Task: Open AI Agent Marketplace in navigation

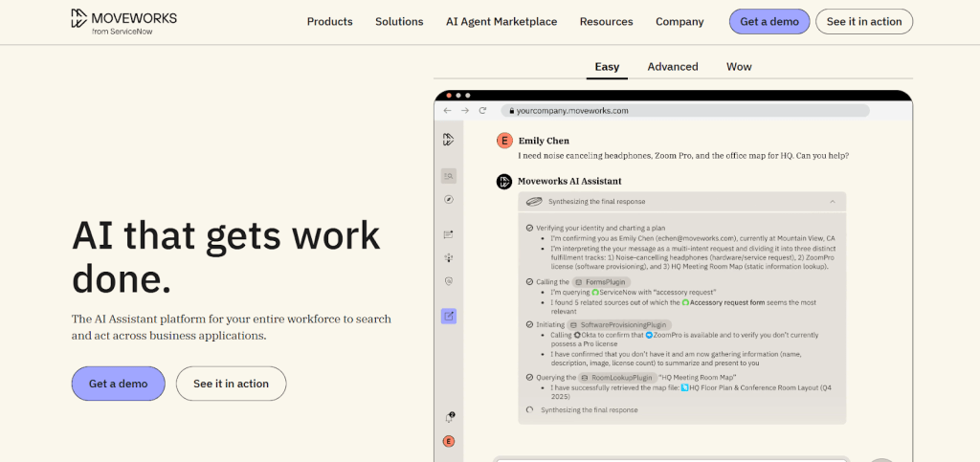Action: click(501, 22)
